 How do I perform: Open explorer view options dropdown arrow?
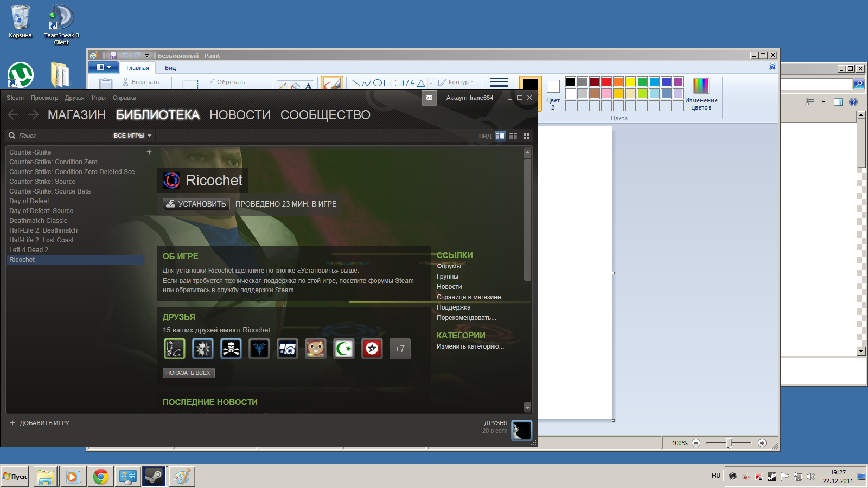coord(824,102)
